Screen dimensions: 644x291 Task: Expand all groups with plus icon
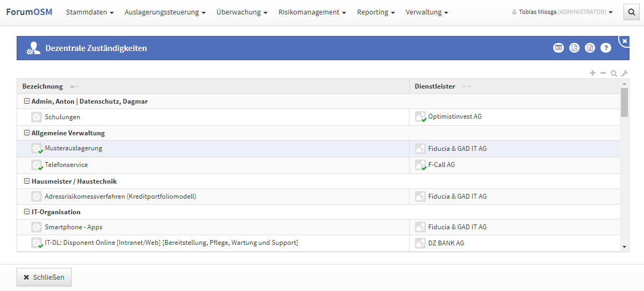592,73
